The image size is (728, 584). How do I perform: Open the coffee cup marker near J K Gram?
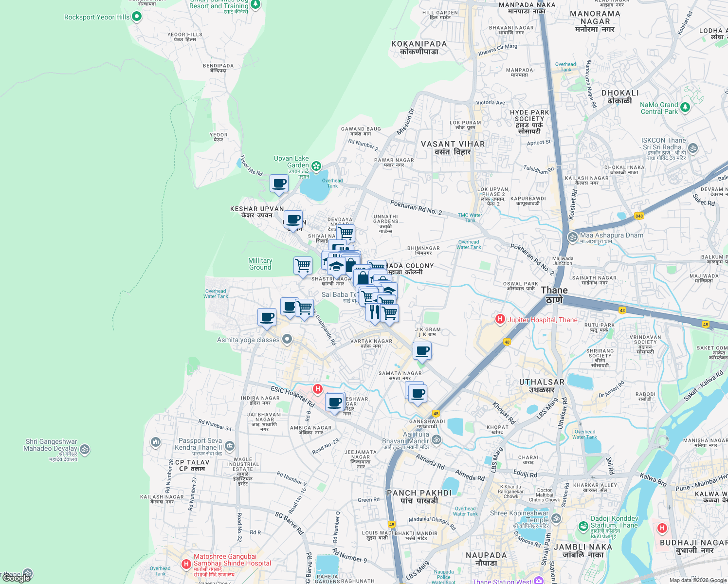click(422, 349)
